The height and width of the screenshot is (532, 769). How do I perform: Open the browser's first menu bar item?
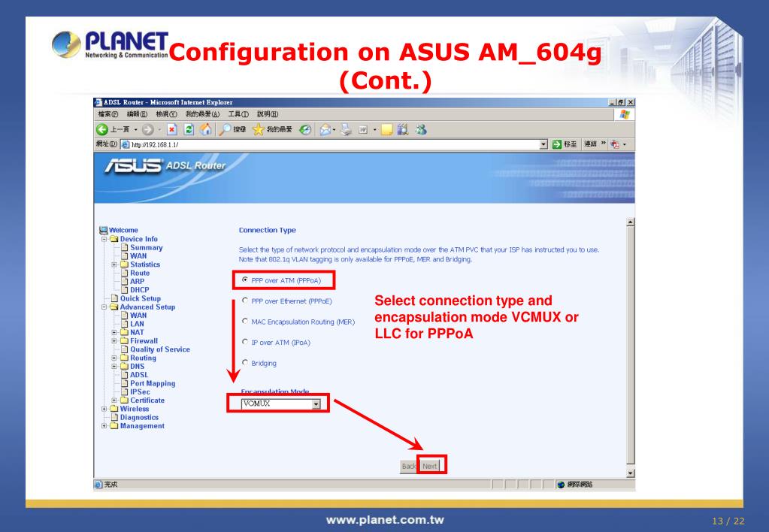tap(108, 113)
